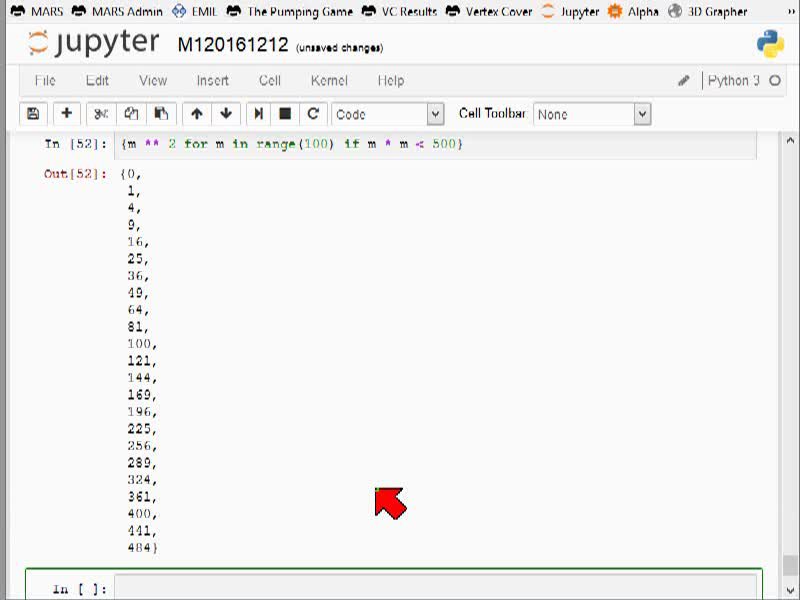
Task: Click output value 144
Action: click(x=139, y=378)
